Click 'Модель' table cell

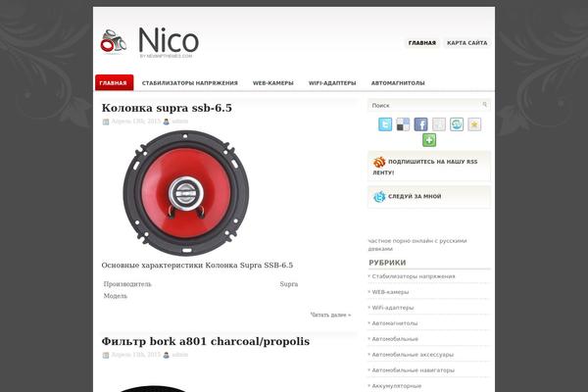[x=115, y=296]
